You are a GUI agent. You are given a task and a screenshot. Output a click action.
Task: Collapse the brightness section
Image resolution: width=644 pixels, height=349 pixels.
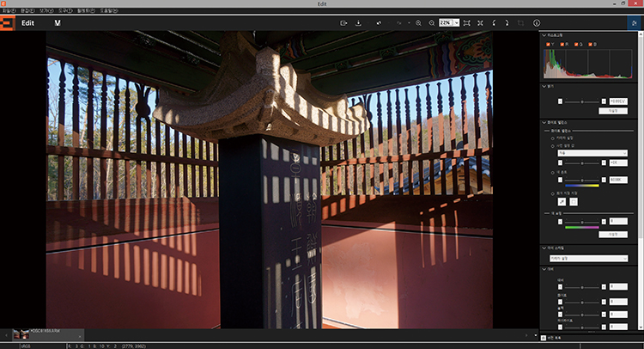pos(544,86)
